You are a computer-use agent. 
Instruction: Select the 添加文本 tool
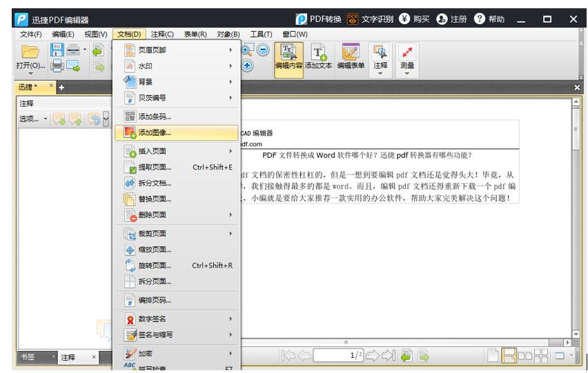pos(318,57)
